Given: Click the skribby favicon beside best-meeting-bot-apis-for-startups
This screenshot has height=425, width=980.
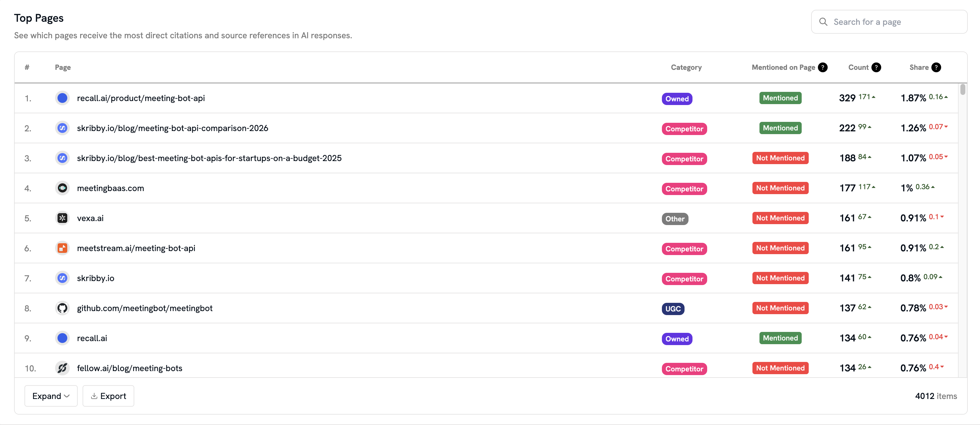Looking at the screenshot, I should (62, 158).
